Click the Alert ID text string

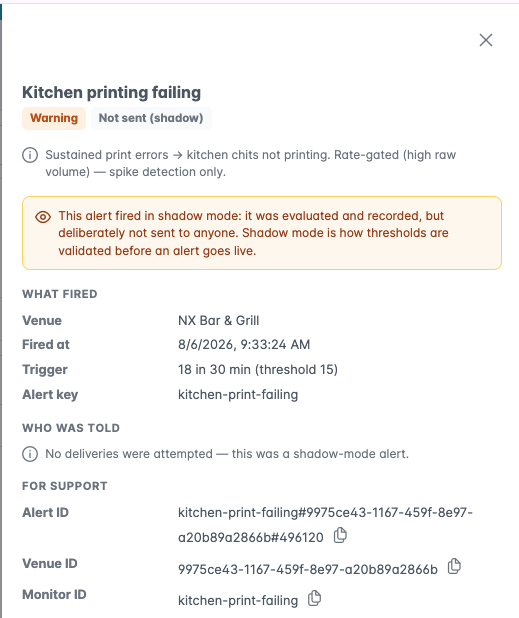click(x=325, y=525)
